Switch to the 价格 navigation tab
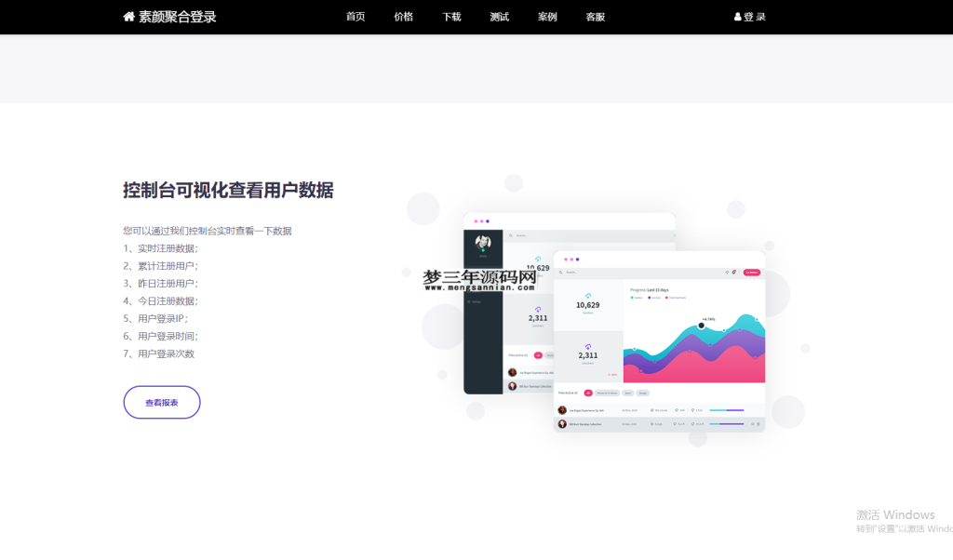 coord(403,17)
